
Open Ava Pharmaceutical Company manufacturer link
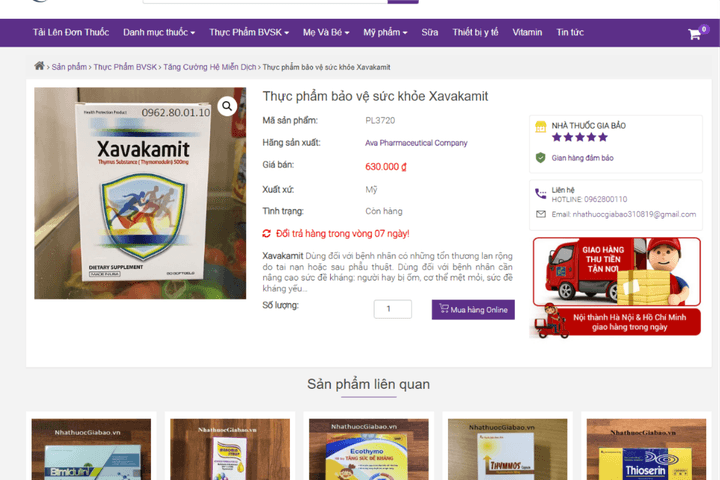pyautogui.click(x=416, y=143)
